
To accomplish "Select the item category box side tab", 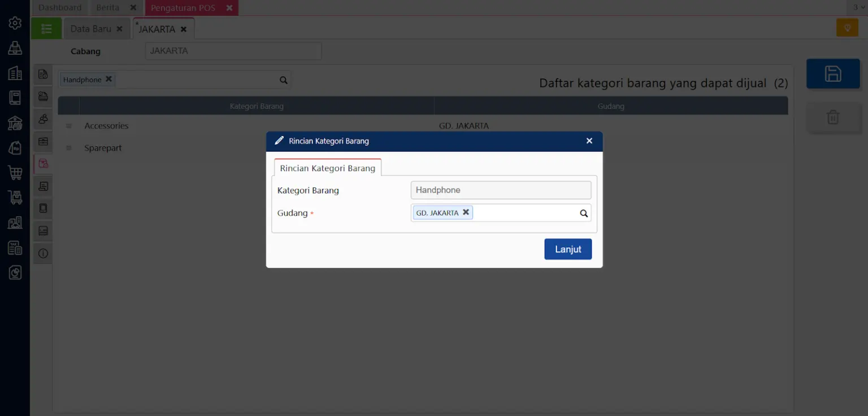I will 43,164.
